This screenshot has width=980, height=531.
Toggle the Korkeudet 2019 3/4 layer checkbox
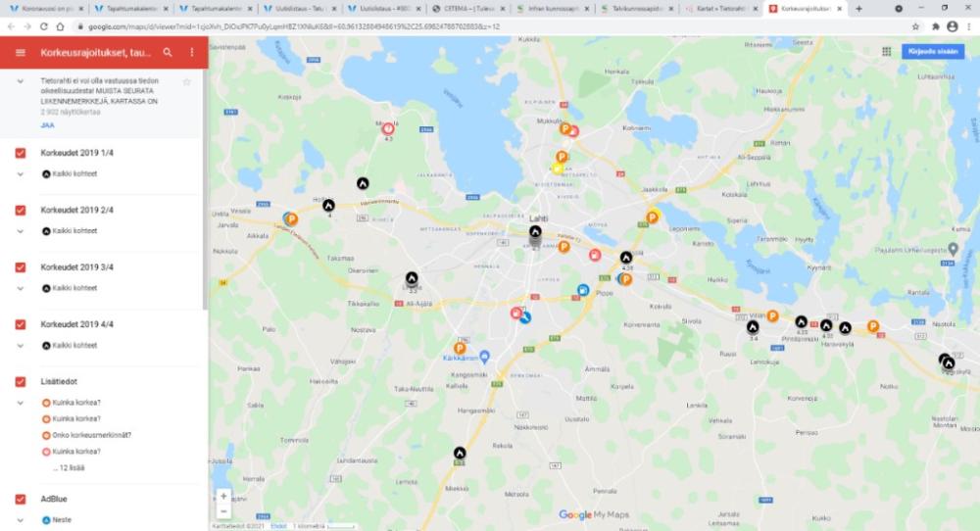tap(21, 267)
